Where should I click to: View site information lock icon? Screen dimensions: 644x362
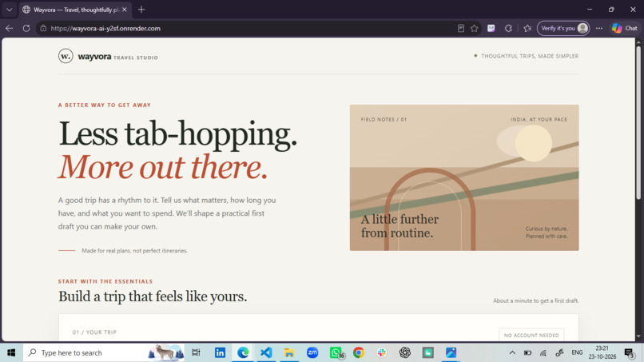click(43, 28)
